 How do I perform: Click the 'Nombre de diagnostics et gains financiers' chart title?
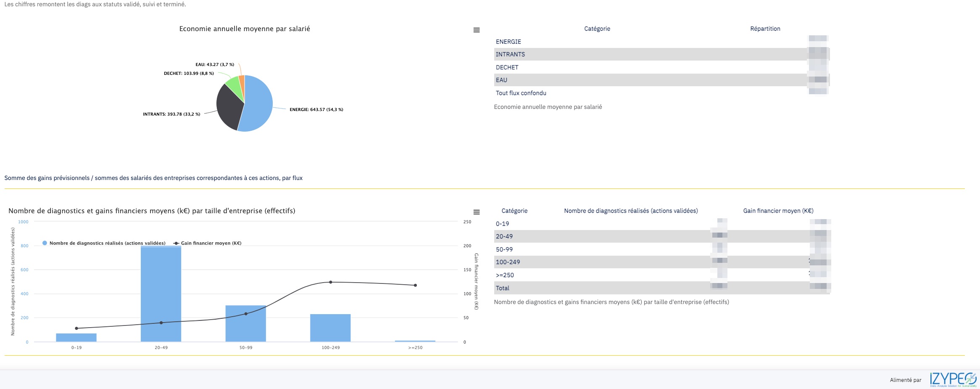coord(152,211)
